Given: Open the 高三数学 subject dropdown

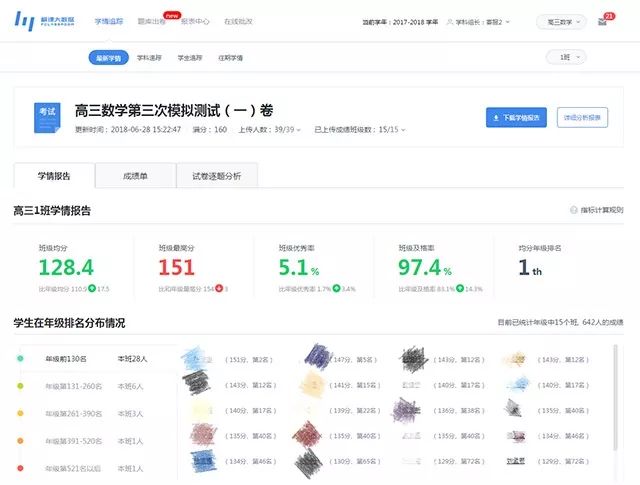Looking at the screenshot, I should 561,22.
